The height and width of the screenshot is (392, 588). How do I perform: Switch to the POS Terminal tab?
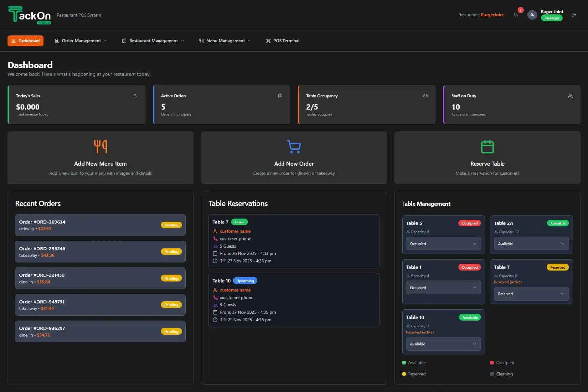tap(282, 41)
